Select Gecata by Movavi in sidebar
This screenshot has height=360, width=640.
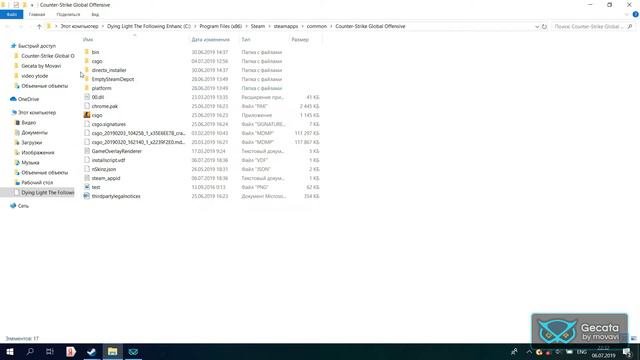coord(41,66)
